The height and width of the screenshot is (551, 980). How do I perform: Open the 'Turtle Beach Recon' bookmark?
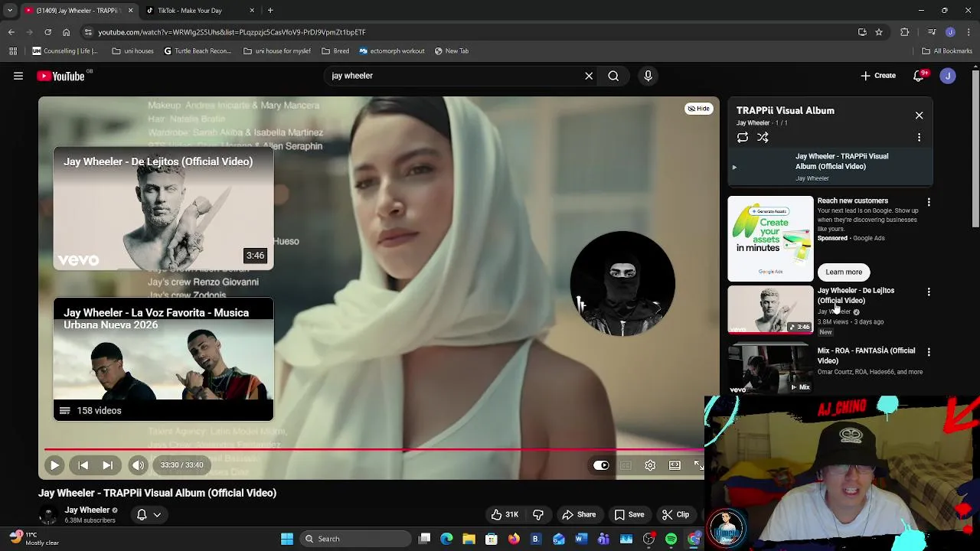[197, 51]
